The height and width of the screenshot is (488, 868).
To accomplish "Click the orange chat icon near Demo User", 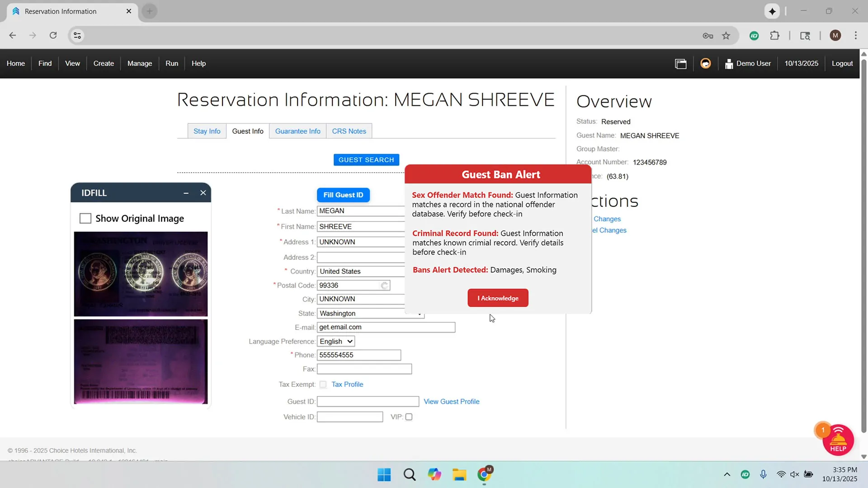I will point(705,64).
